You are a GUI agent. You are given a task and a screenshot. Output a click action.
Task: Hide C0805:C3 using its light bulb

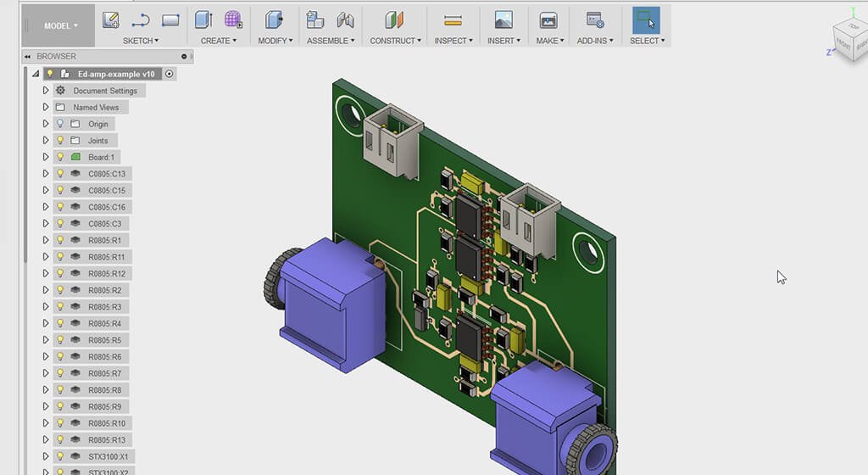[x=60, y=223]
